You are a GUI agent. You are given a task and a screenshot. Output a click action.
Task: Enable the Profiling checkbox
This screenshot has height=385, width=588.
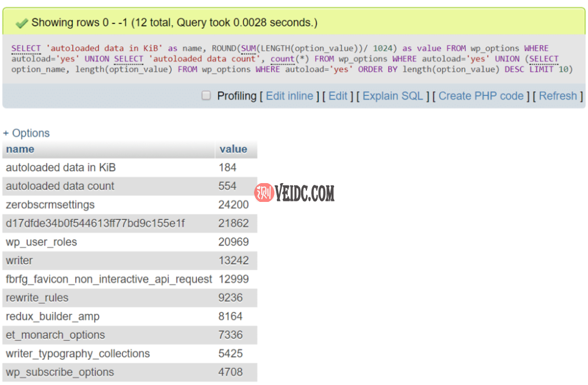206,95
